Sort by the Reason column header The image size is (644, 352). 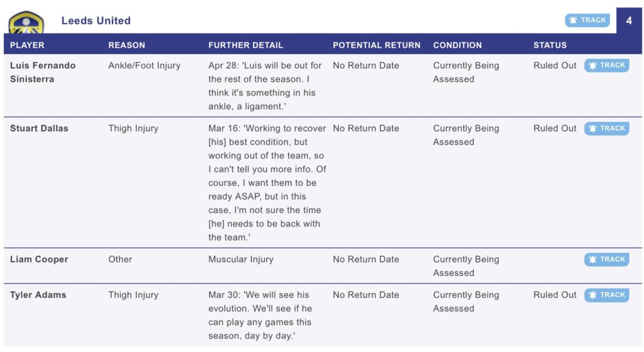coord(126,45)
